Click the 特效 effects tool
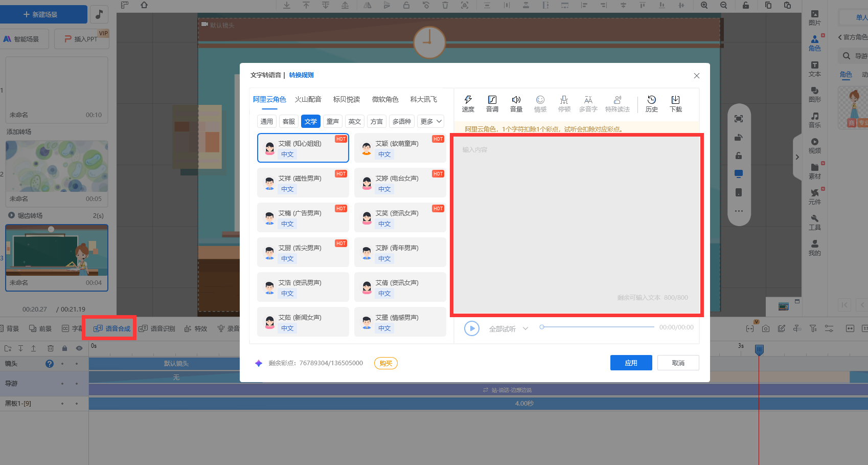 pos(196,328)
